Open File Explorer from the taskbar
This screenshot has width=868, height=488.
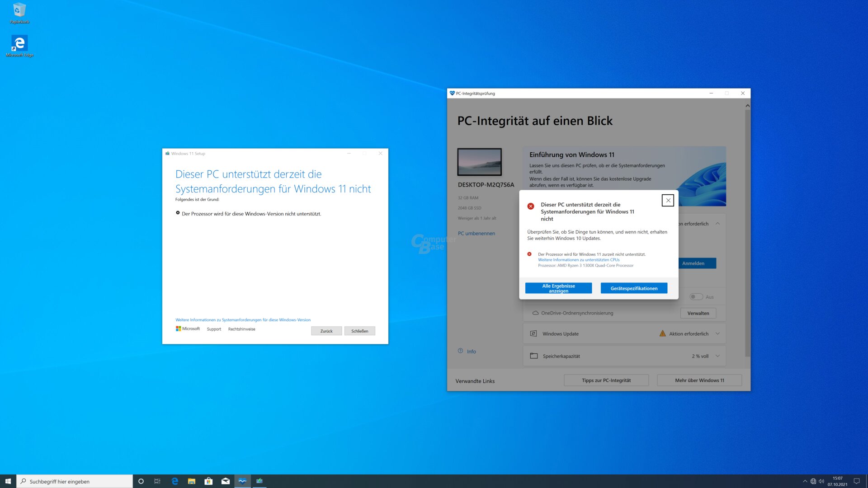[192, 481]
